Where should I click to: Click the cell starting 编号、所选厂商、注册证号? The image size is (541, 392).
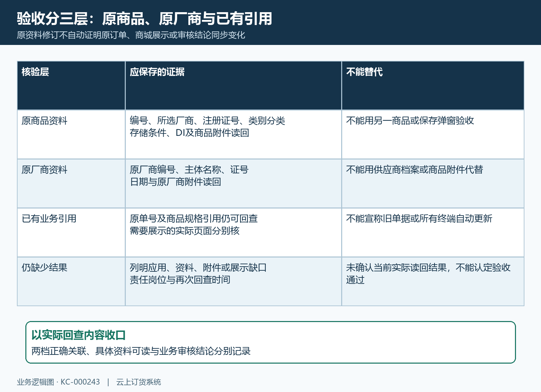(x=233, y=134)
